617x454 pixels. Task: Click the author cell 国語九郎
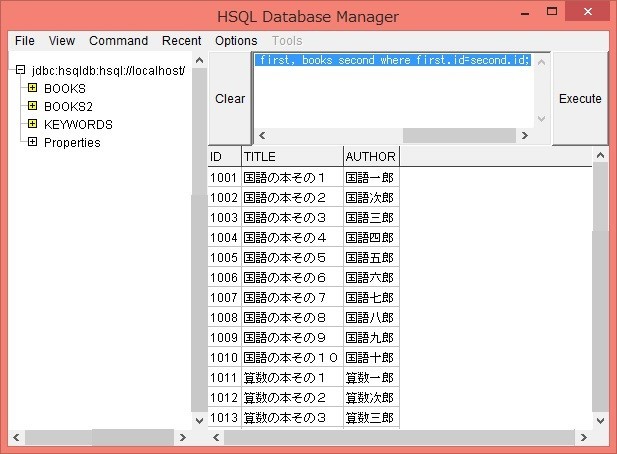tap(371, 338)
